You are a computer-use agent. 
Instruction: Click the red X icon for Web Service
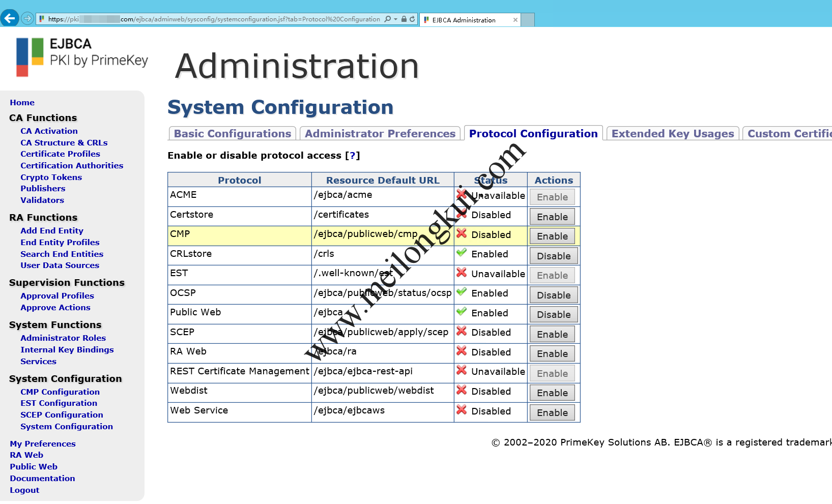pyautogui.click(x=462, y=409)
